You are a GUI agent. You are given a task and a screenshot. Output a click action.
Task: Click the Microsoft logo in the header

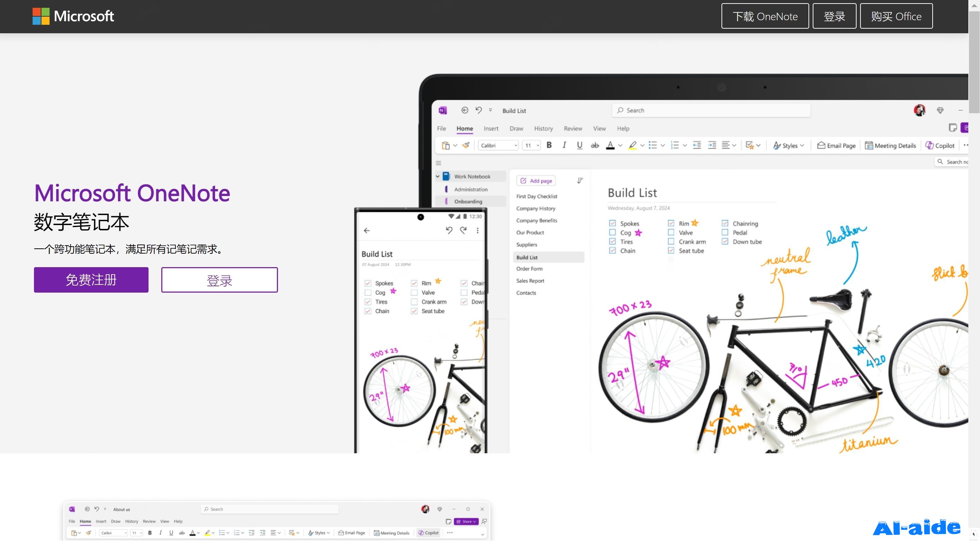(73, 16)
